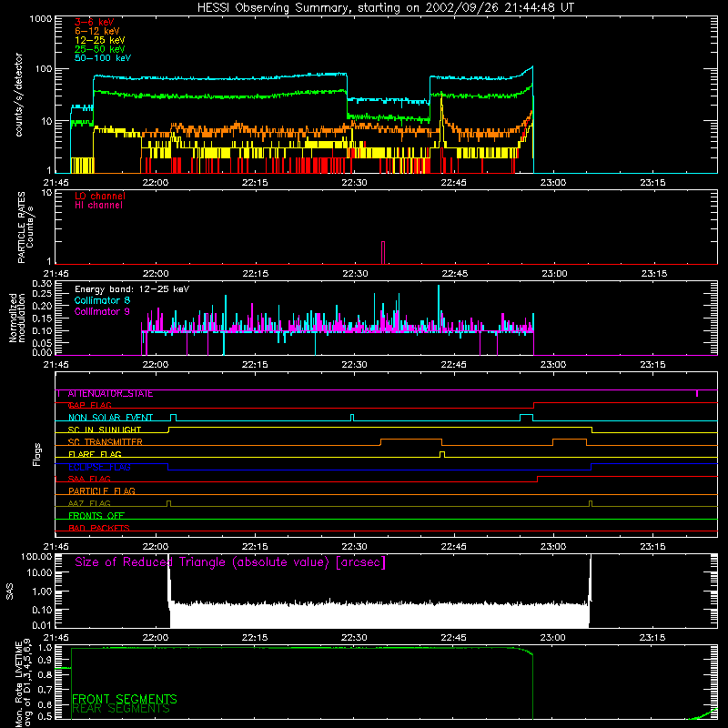
Task: Click the Normalized modulation axis label
Action: click(x=17, y=318)
